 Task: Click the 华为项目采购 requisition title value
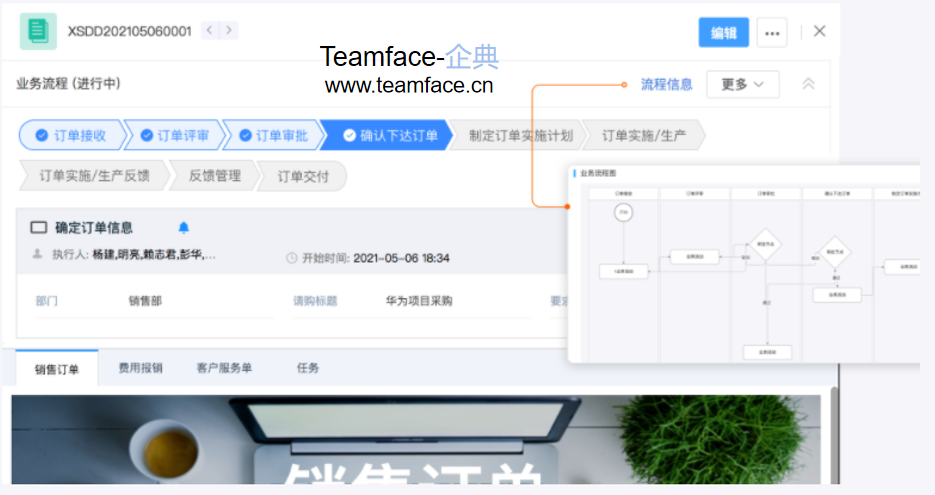click(x=419, y=301)
